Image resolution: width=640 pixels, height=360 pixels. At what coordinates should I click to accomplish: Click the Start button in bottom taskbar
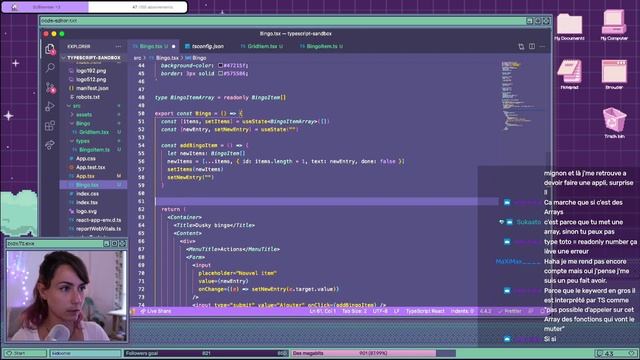click(x=24, y=353)
